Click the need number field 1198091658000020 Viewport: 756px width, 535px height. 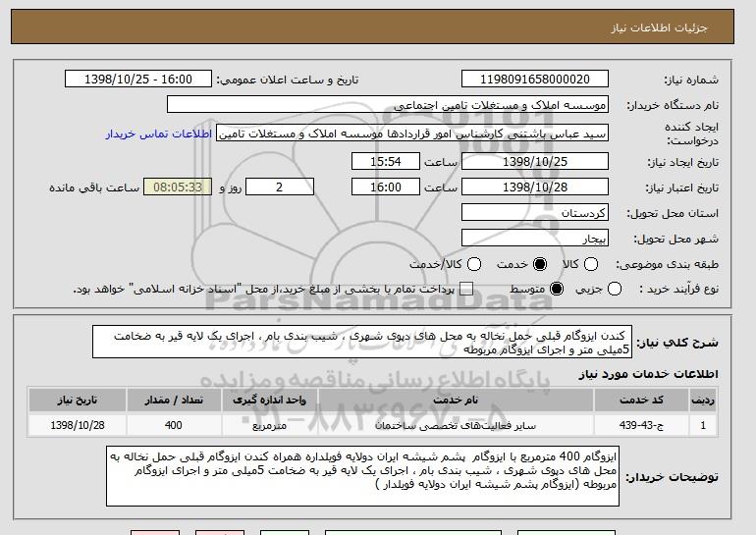[535, 80]
